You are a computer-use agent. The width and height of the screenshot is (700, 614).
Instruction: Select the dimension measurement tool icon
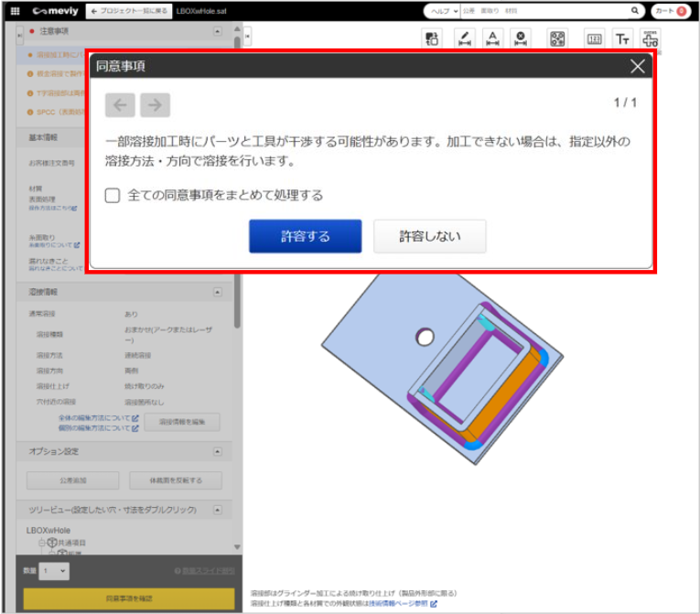point(464,38)
